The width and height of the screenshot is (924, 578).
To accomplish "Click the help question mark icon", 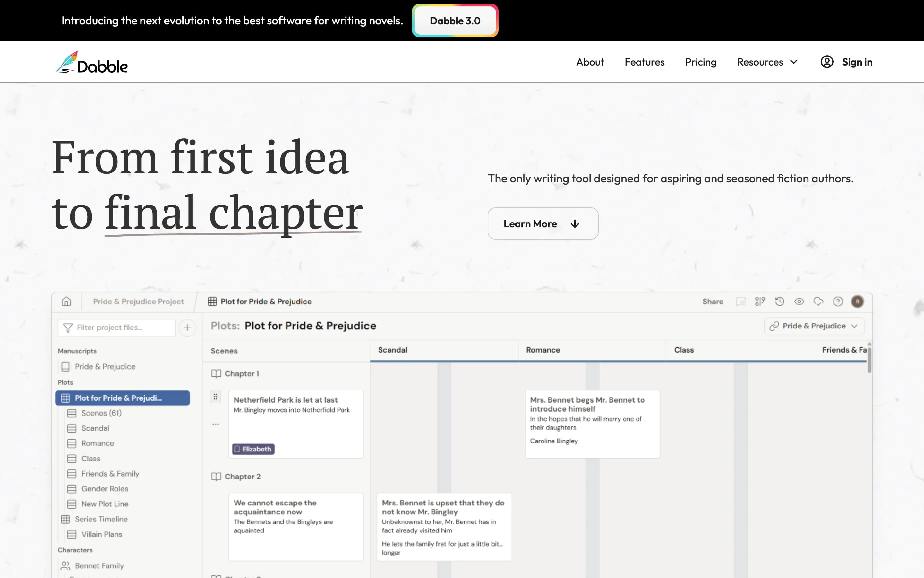I will (x=838, y=302).
